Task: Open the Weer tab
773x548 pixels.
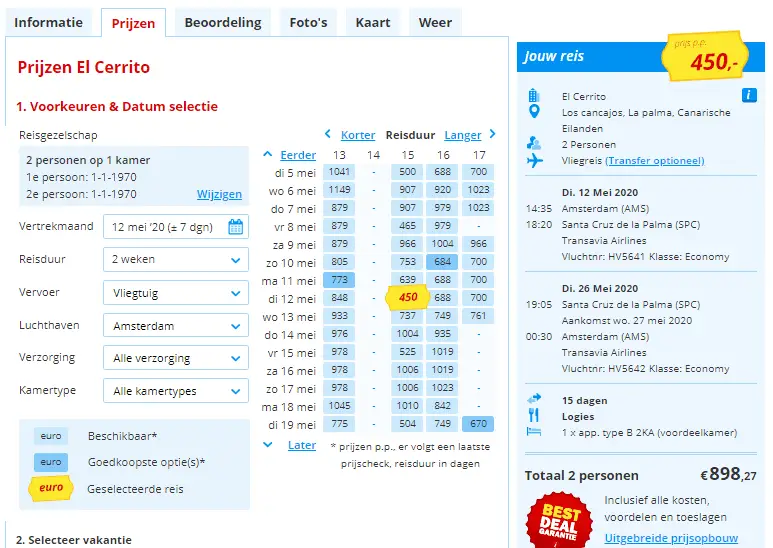Action: (435, 23)
